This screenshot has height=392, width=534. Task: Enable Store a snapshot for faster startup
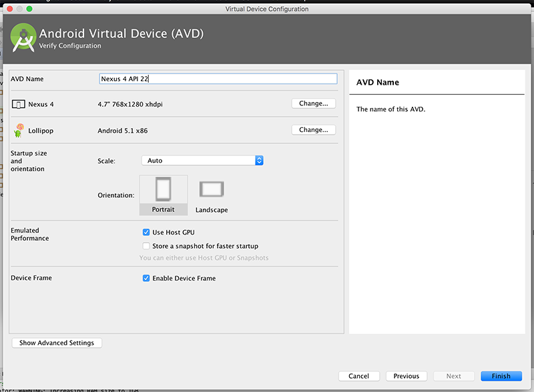(146, 246)
